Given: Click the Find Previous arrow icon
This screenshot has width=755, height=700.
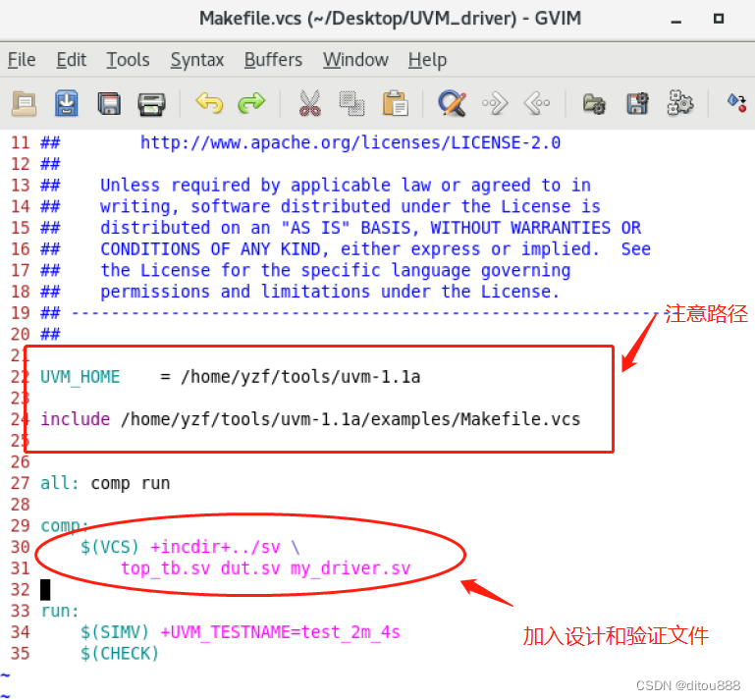Looking at the screenshot, I should 537,103.
